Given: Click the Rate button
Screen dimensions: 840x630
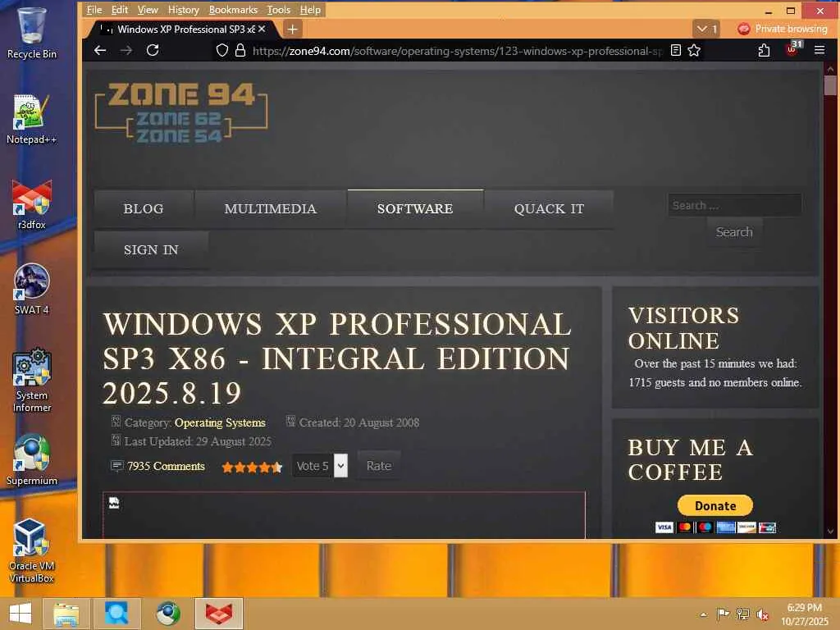Looking at the screenshot, I should 379,466.
